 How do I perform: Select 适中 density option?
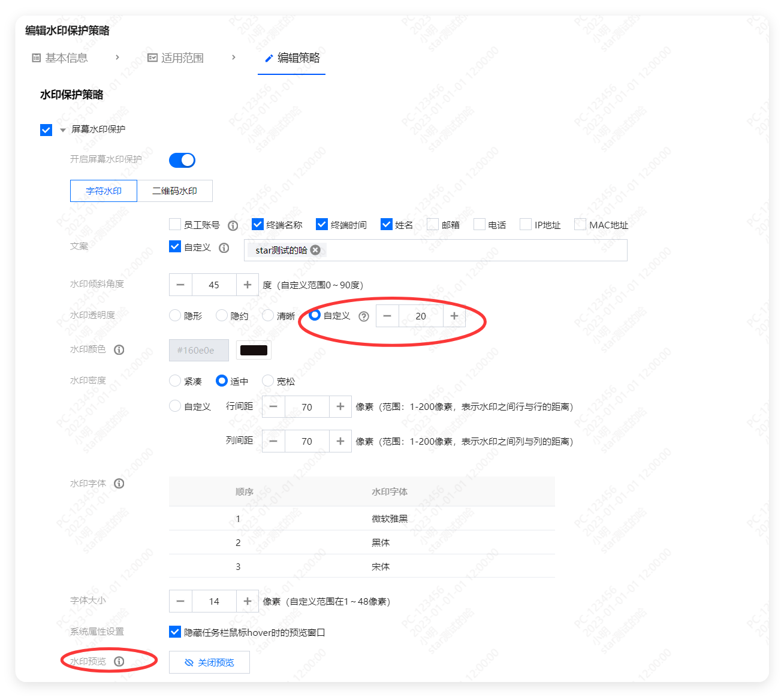222,381
